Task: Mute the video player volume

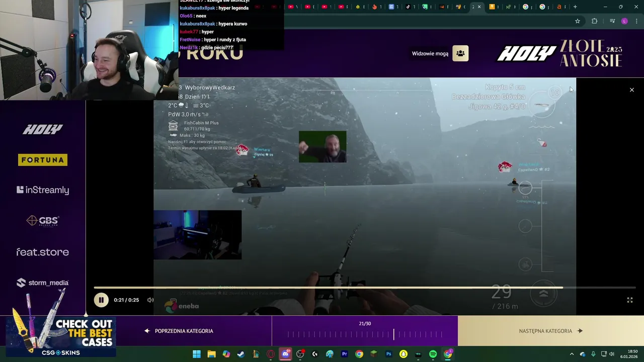Action: pyautogui.click(x=150, y=300)
